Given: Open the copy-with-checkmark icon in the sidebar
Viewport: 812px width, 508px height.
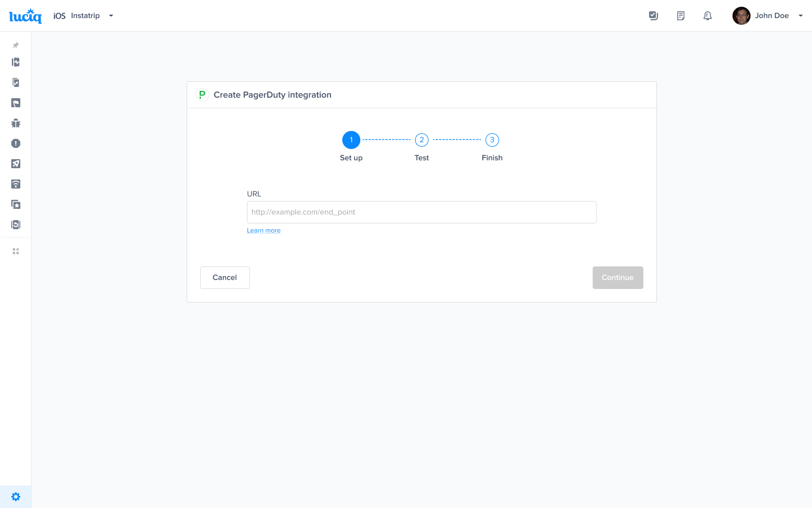Looking at the screenshot, I should click(16, 82).
